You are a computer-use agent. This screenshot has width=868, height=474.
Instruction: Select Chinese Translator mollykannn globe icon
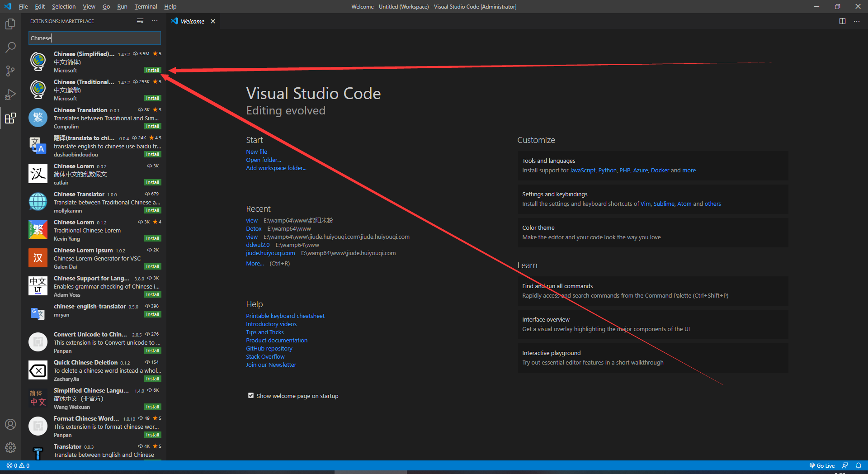38,202
